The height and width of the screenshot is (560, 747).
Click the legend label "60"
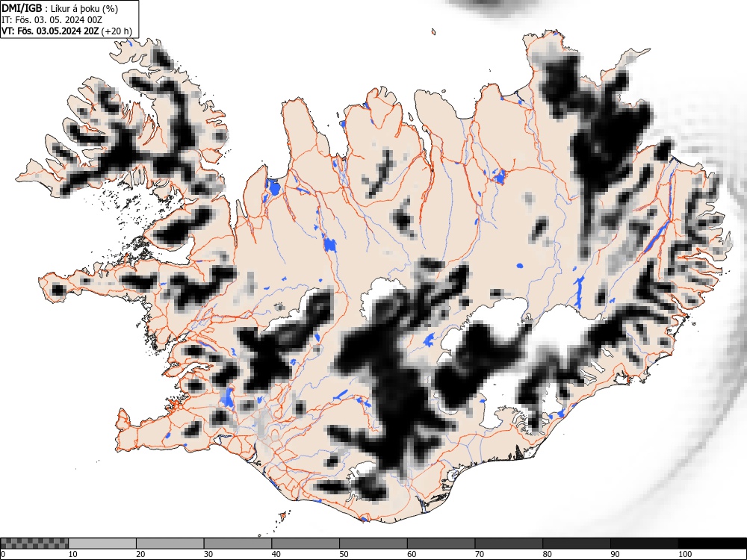[411, 554]
